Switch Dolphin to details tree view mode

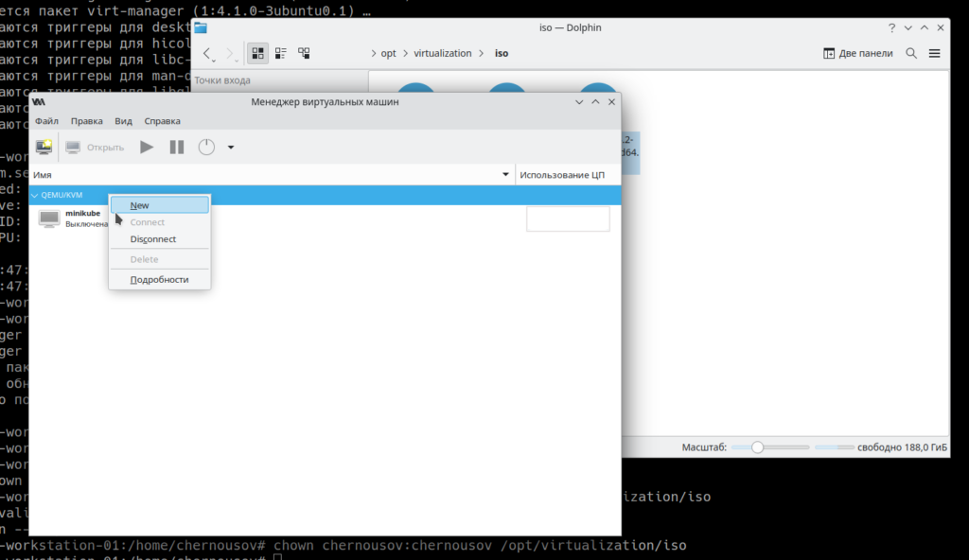pos(304,53)
